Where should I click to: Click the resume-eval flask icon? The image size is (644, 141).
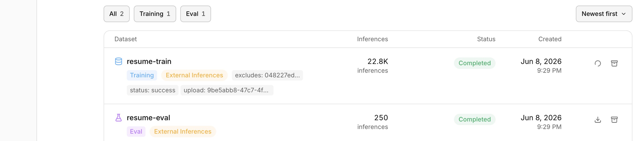click(x=118, y=118)
